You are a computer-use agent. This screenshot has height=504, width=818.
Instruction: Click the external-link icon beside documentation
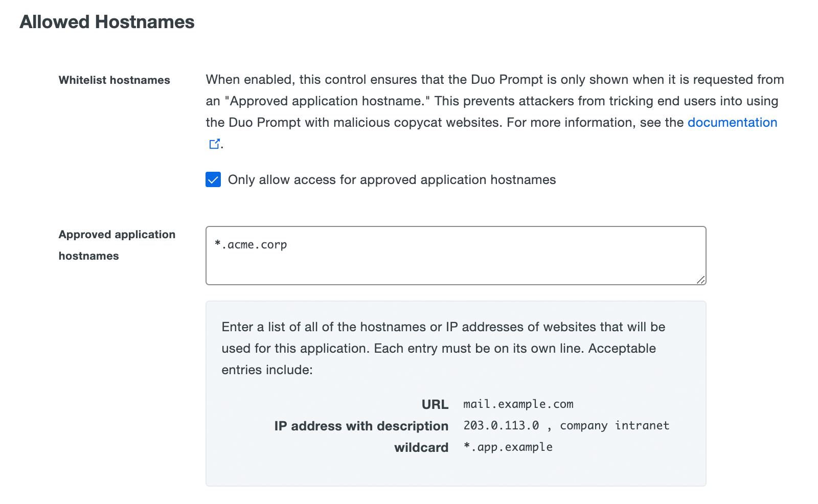(x=215, y=144)
